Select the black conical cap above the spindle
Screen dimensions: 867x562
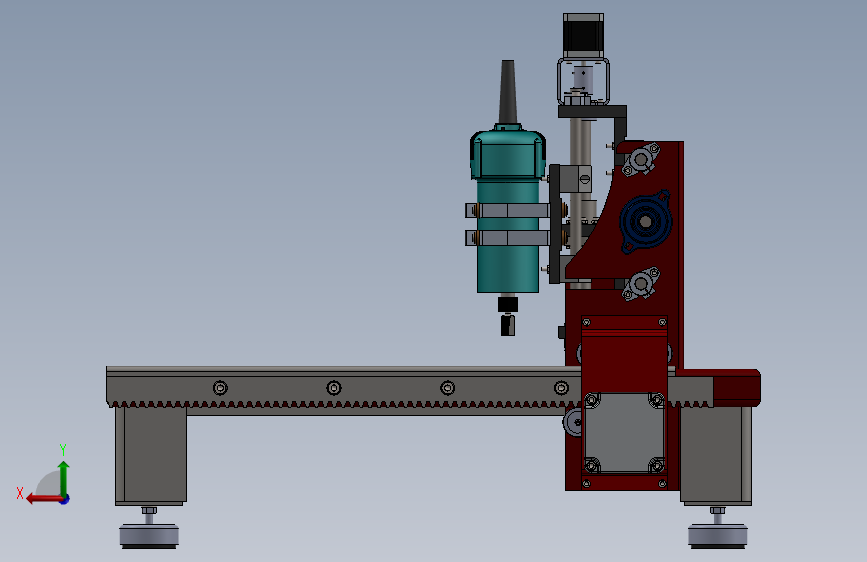click(508, 92)
